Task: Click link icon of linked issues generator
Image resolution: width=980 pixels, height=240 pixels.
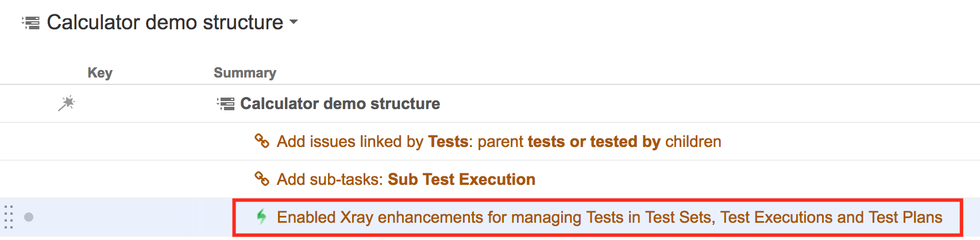Action: tap(262, 141)
